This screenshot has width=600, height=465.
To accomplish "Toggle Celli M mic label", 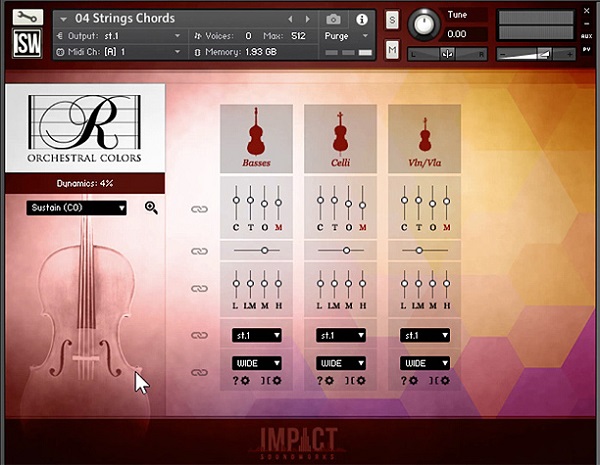I will [x=363, y=227].
